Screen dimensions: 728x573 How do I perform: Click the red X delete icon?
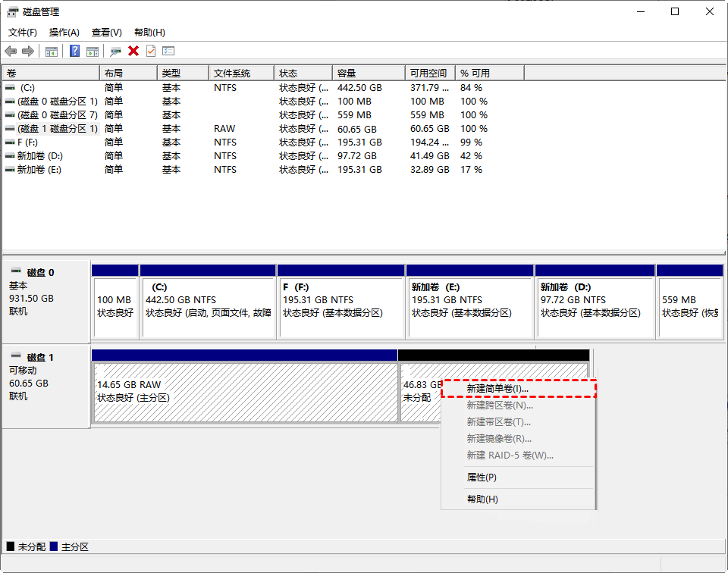click(x=133, y=51)
